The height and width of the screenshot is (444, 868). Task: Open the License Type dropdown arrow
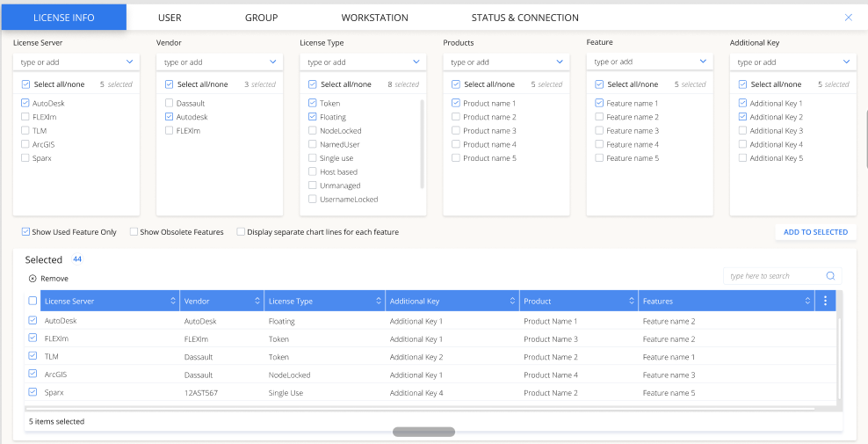[x=416, y=62]
